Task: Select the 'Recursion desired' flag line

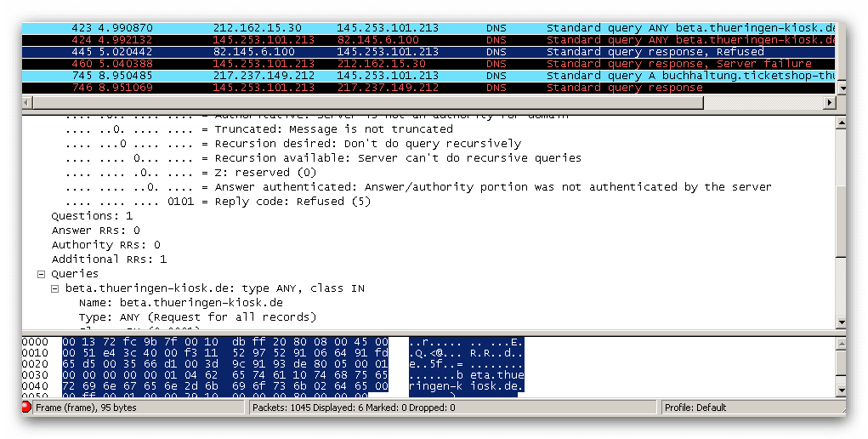Action: [x=293, y=144]
